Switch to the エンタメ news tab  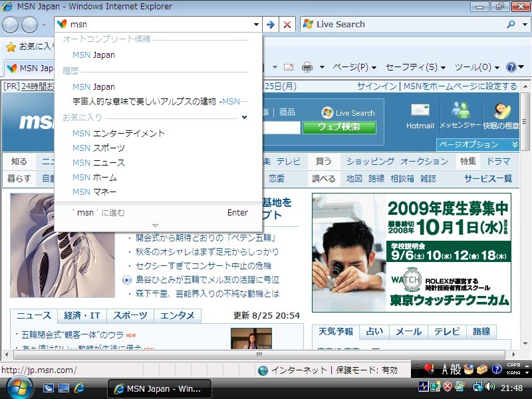[x=178, y=316]
